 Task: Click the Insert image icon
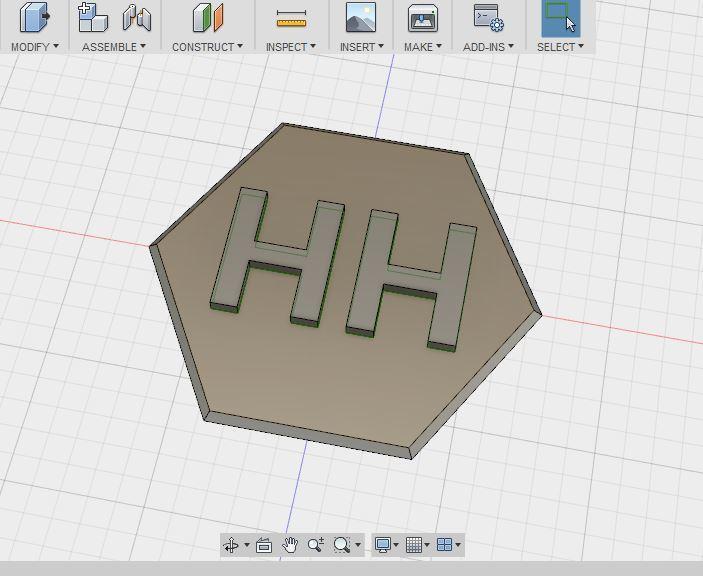(360, 18)
